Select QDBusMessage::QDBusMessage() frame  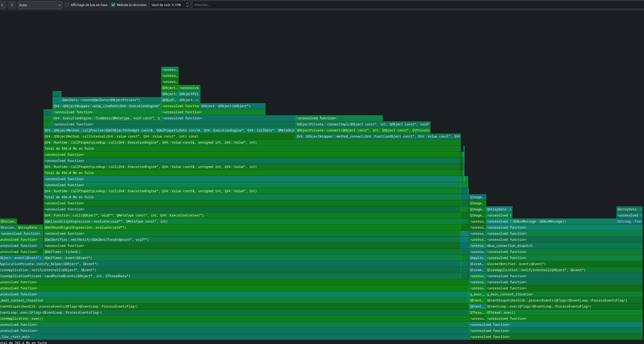564,222
